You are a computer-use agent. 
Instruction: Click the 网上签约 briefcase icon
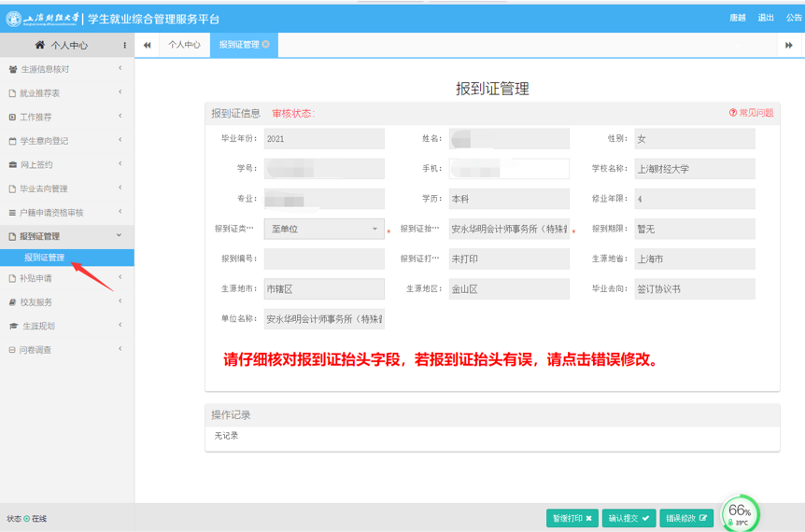click(13, 164)
